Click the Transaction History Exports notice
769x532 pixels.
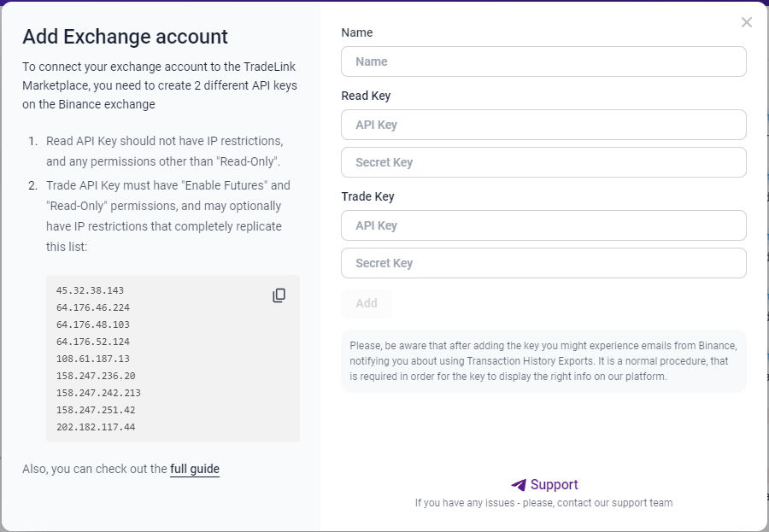pyautogui.click(x=543, y=361)
